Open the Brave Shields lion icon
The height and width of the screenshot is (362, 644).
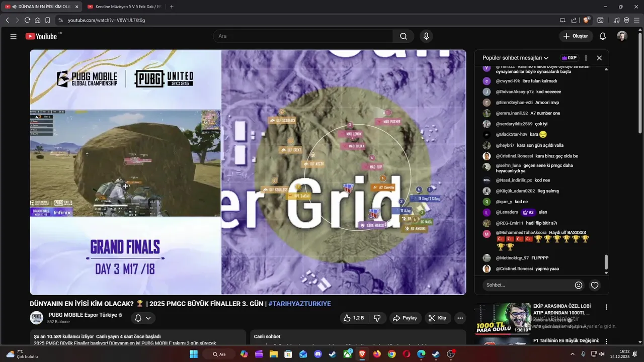coord(586,20)
